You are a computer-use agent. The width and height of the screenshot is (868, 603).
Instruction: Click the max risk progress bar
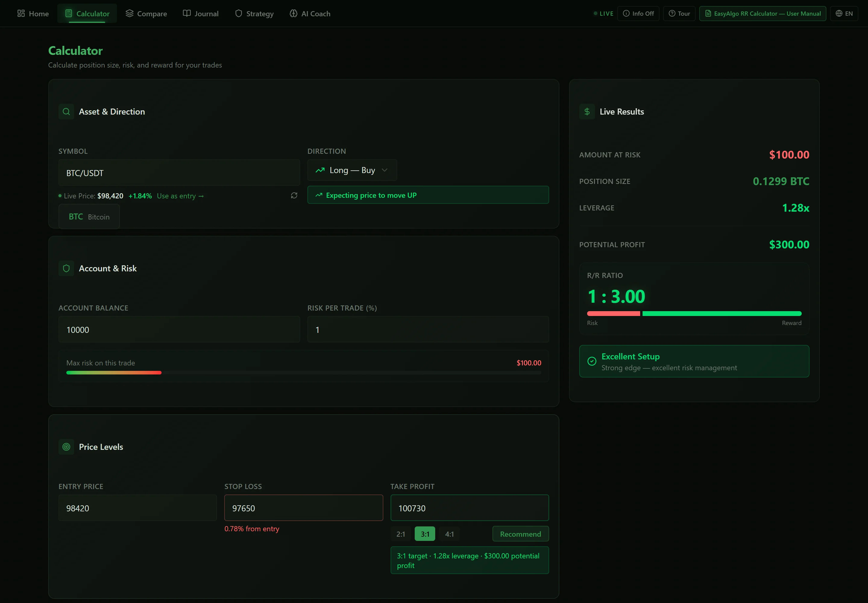click(303, 373)
